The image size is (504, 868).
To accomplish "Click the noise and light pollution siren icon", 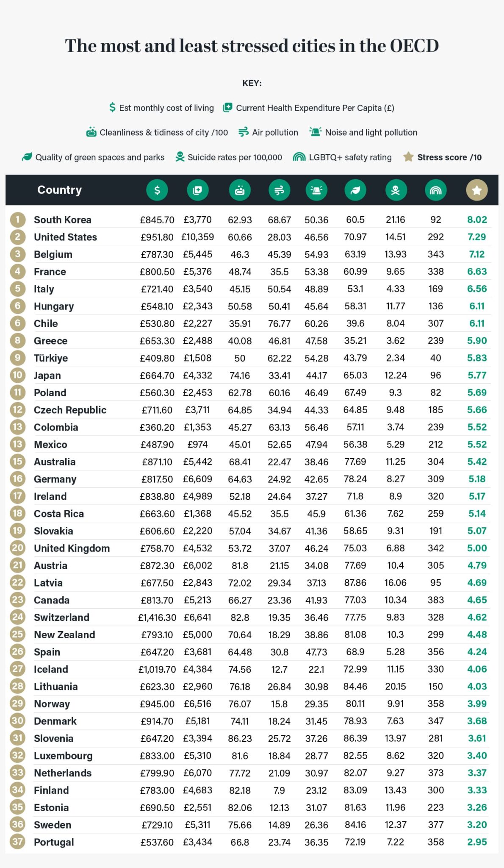I will pos(316,190).
